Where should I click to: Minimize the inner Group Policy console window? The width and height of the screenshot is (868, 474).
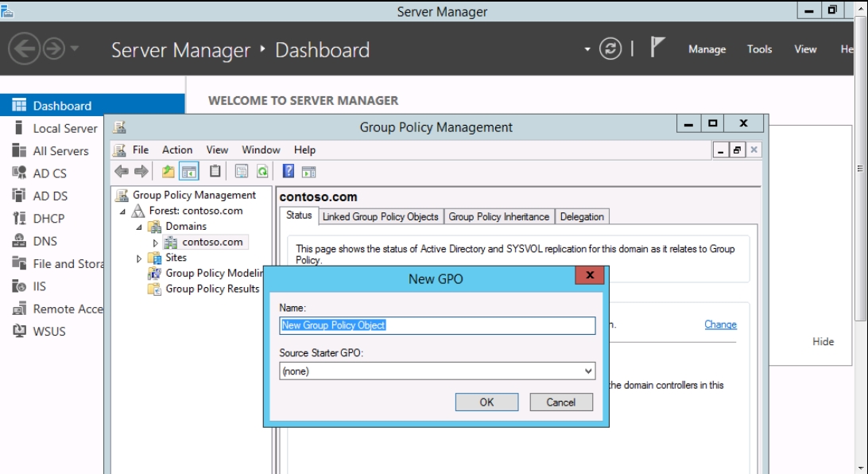pos(720,150)
